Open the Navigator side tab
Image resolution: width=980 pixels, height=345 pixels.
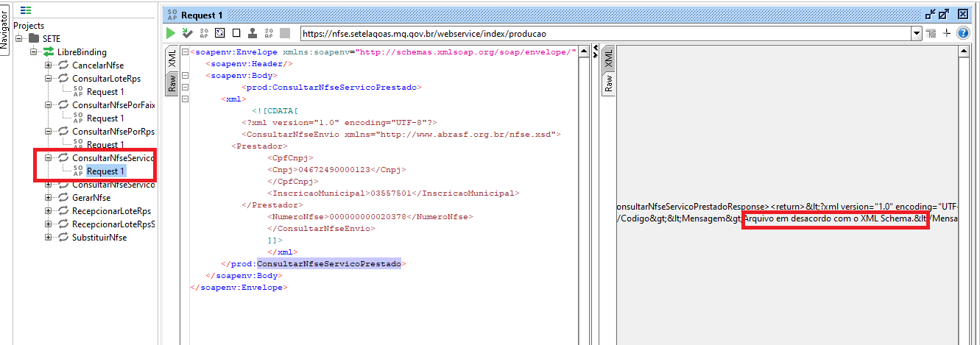5,29
